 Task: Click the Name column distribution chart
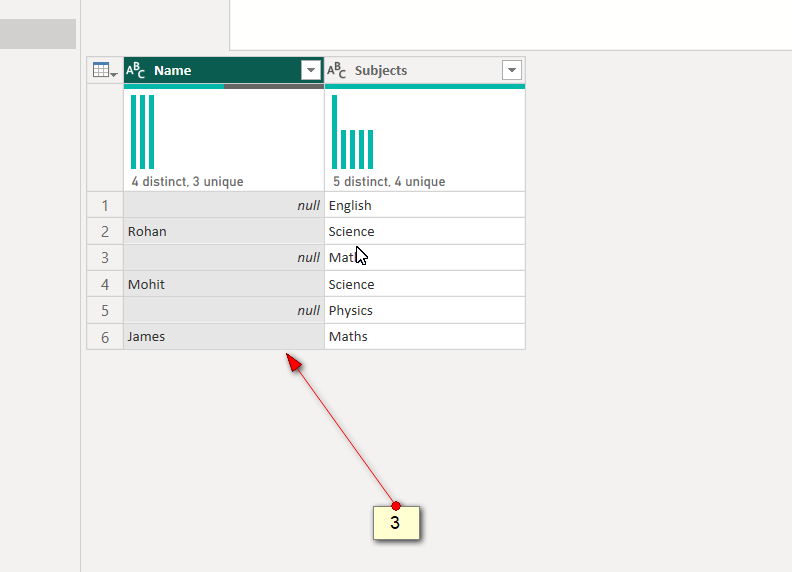point(142,132)
